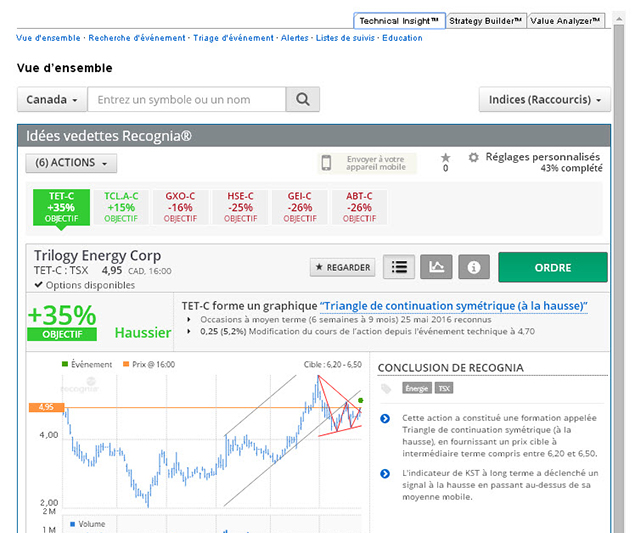This screenshot has width=635, height=533.
Task: Click the green ORDRE button
Action: 553,267
